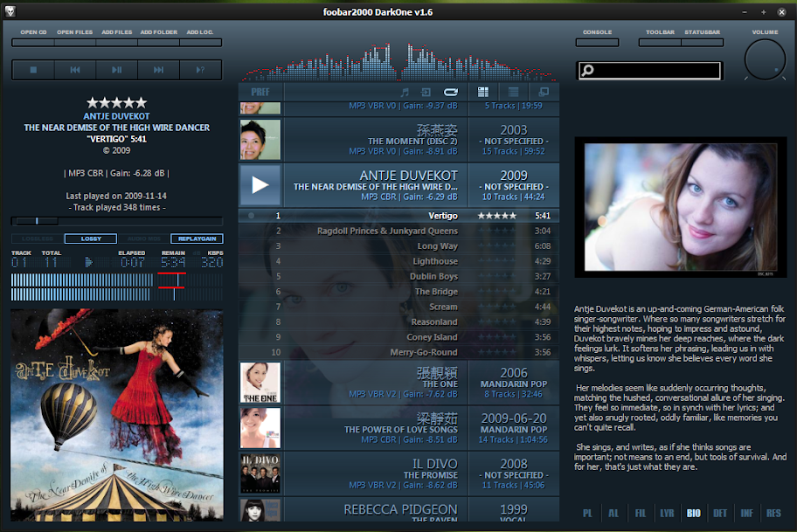Screen dimensions: 797x532
Task: Click the star rating of Vertigo track
Action: (497, 216)
